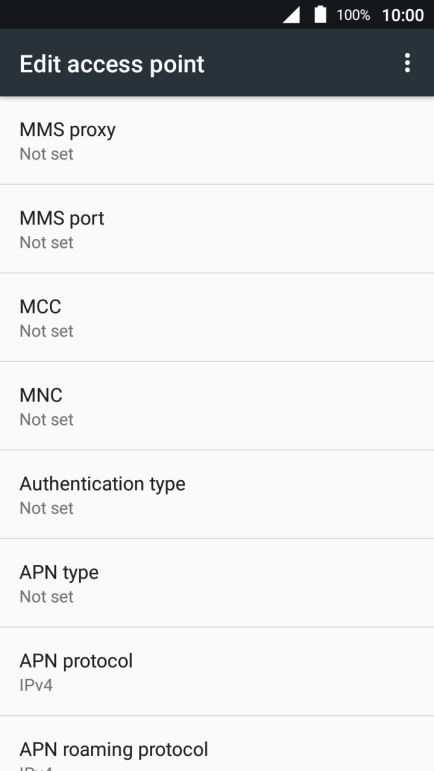The width and height of the screenshot is (434, 771).
Task: Edit the MNC field
Action: [217, 406]
